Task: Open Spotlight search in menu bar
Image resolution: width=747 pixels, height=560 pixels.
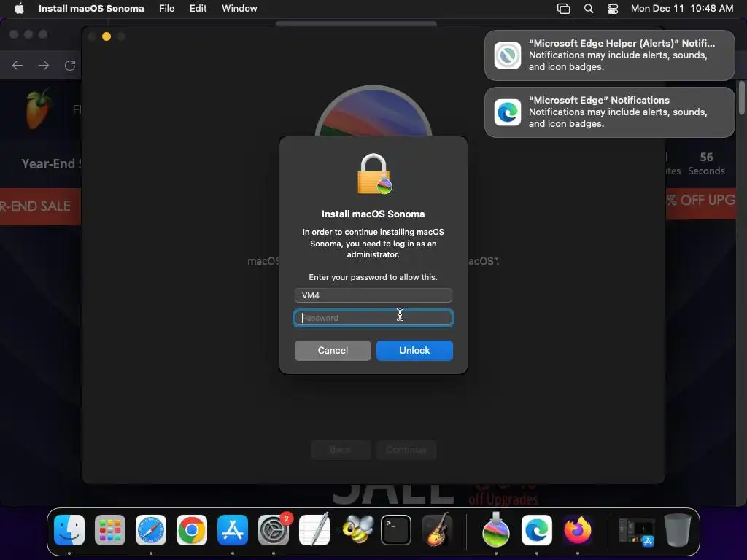Action: click(589, 8)
